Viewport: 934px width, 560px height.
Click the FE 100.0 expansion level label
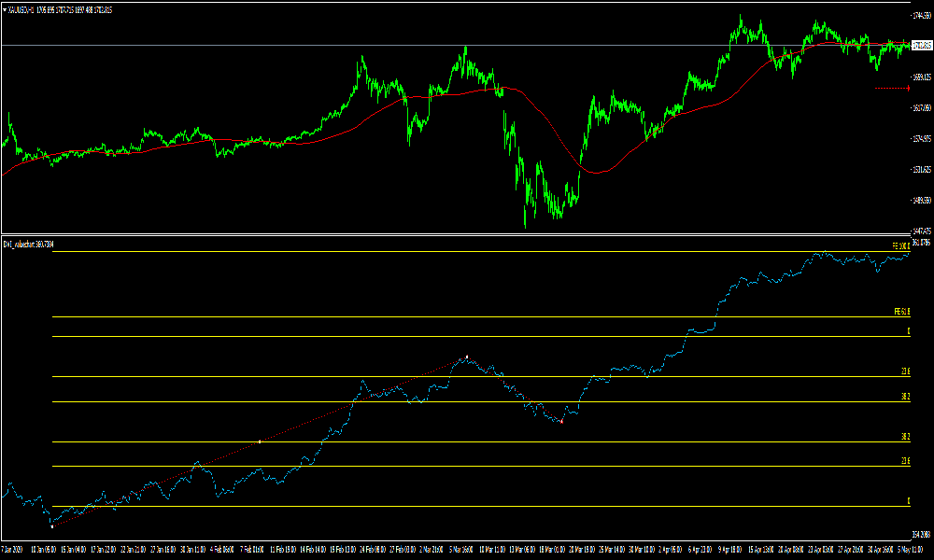click(900, 245)
